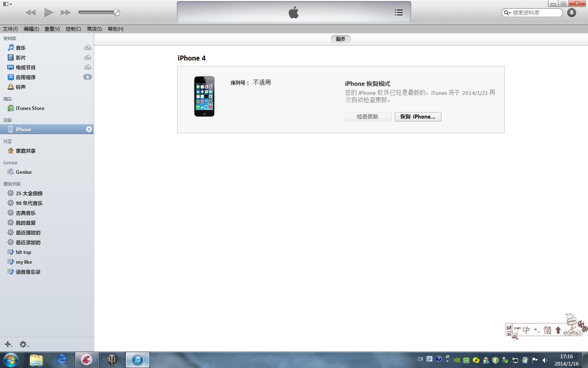588x368 pixels.
Task: Click the iCloud icon beside 影片
Action: click(x=87, y=57)
